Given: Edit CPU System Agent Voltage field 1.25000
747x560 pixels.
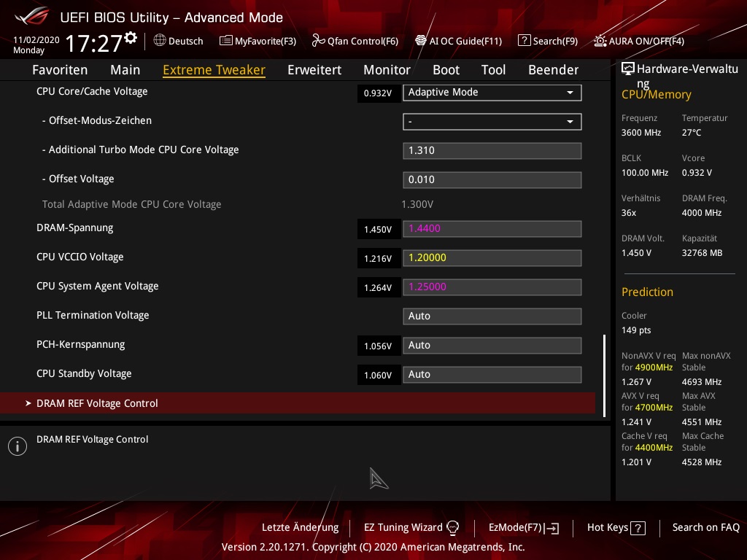Looking at the screenshot, I should 492,287.
